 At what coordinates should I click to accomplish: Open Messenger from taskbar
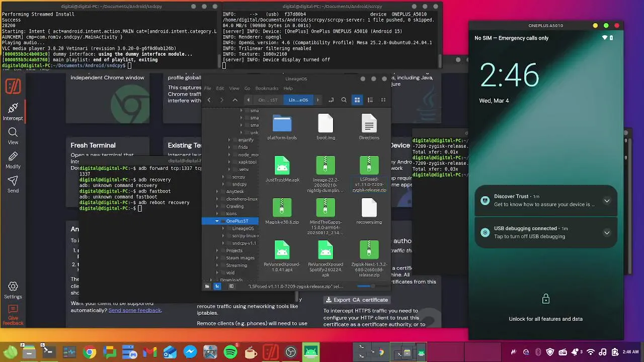point(190,352)
